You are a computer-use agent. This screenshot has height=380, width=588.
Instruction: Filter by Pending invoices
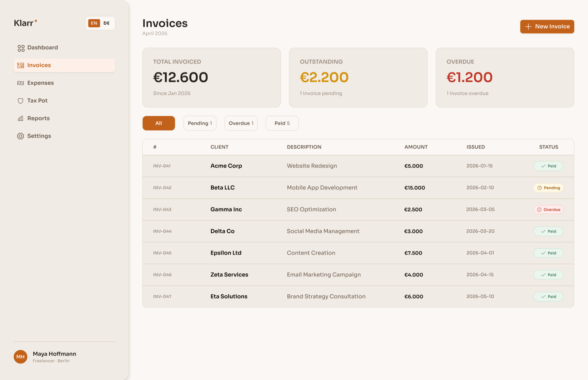click(x=200, y=123)
